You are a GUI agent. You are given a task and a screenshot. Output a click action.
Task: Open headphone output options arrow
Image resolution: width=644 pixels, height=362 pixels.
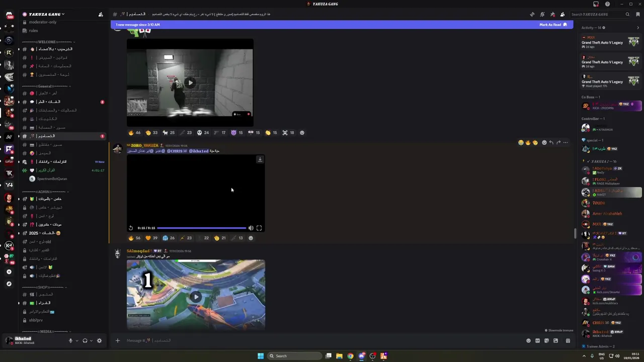click(91, 340)
